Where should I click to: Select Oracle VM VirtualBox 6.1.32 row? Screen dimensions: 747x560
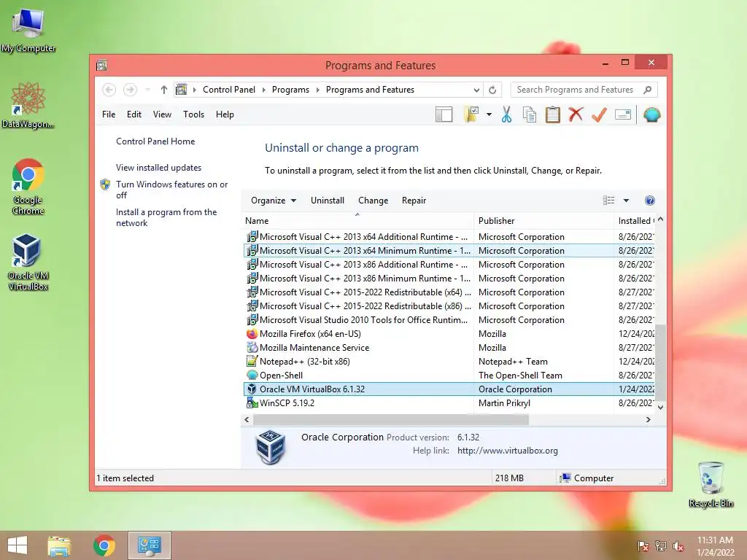(x=449, y=389)
